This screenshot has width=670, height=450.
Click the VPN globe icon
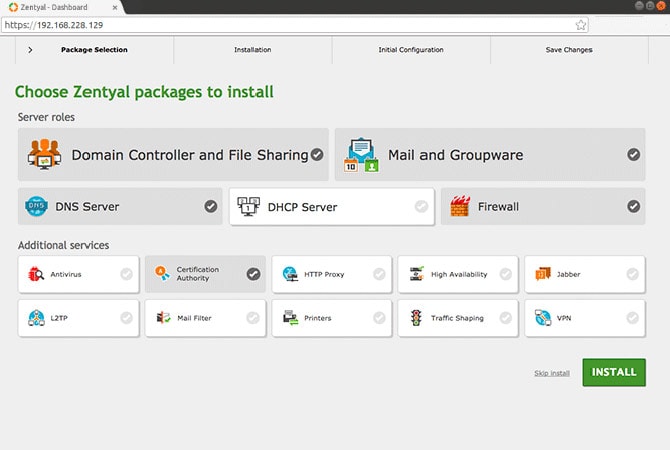(543, 318)
